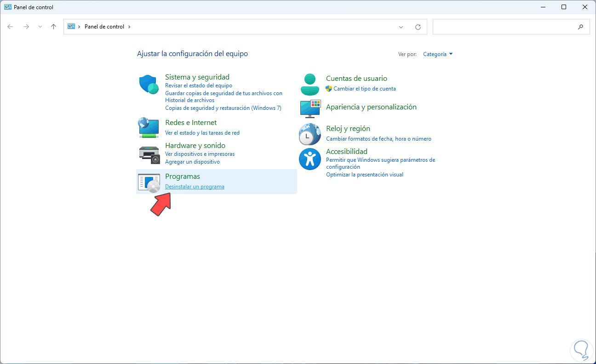Expand the chevron before Panel de control breadcrumb
Screen dimensions: 596x364
point(80,27)
